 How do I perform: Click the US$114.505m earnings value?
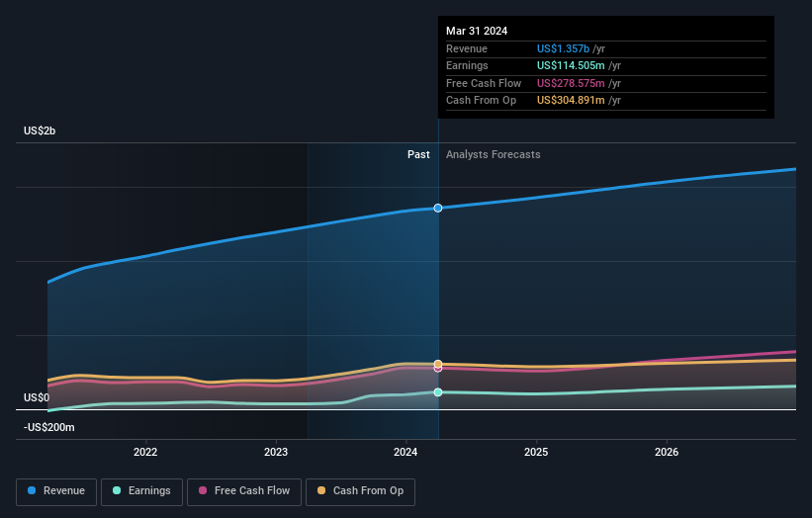tap(571, 65)
